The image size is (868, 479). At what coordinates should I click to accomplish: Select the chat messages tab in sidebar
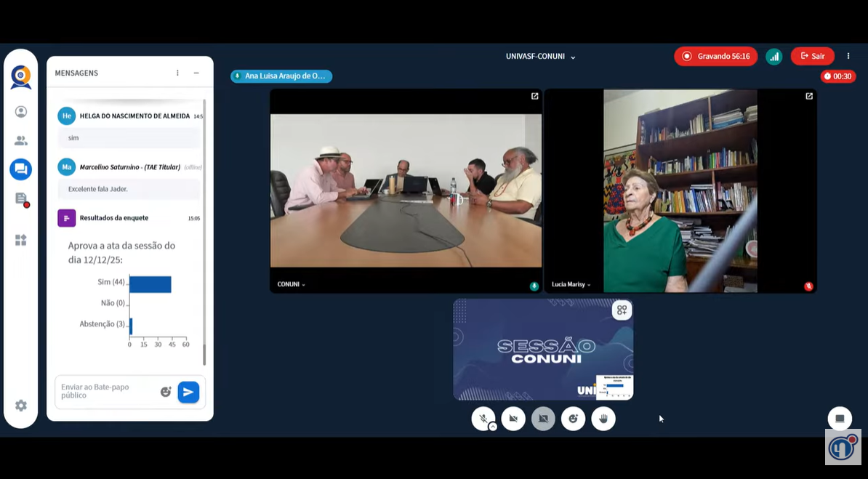click(x=20, y=169)
